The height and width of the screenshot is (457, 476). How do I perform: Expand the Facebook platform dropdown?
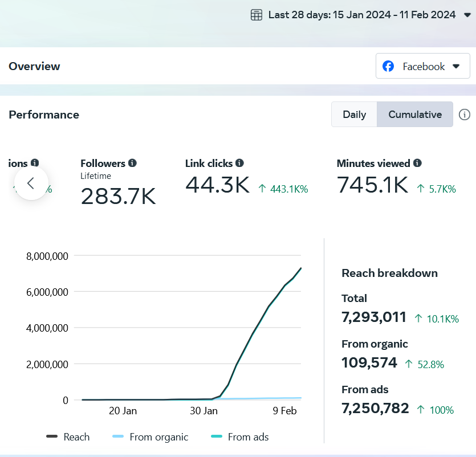click(456, 66)
